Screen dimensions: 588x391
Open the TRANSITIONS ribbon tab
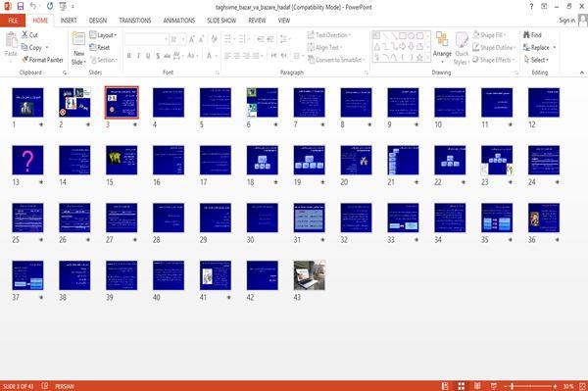pyautogui.click(x=135, y=21)
